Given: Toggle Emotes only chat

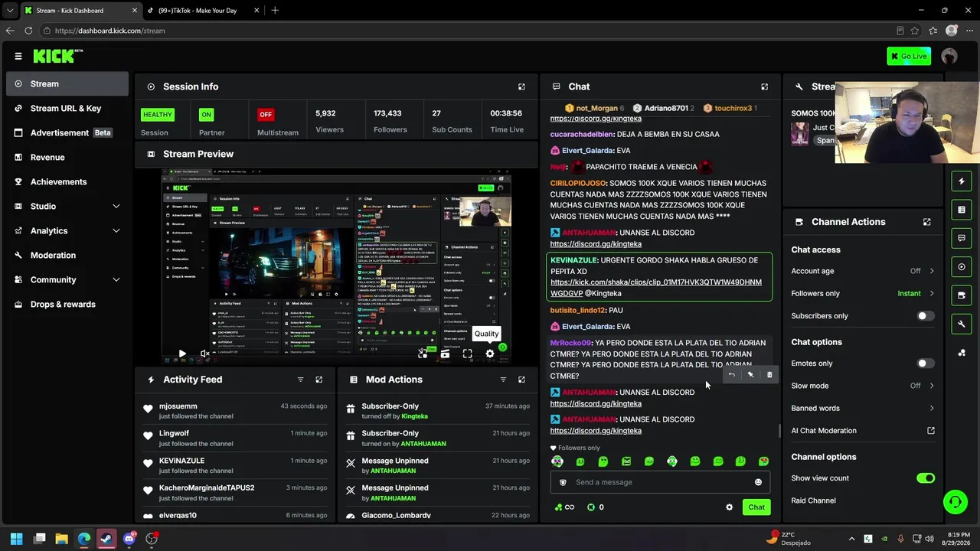Looking at the screenshot, I should [926, 364].
